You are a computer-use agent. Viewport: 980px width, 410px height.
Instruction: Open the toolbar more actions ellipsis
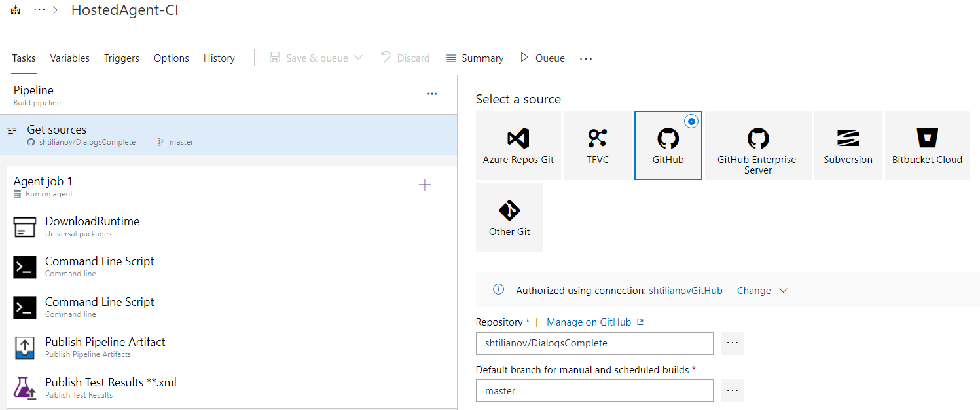(x=586, y=58)
